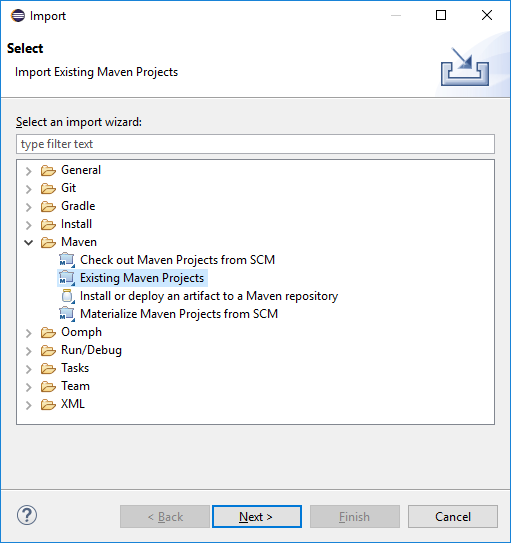Select Check out Maven Projects from SCM
The image size is (511, 543).
pyautogui.click(x=177, y=260)
